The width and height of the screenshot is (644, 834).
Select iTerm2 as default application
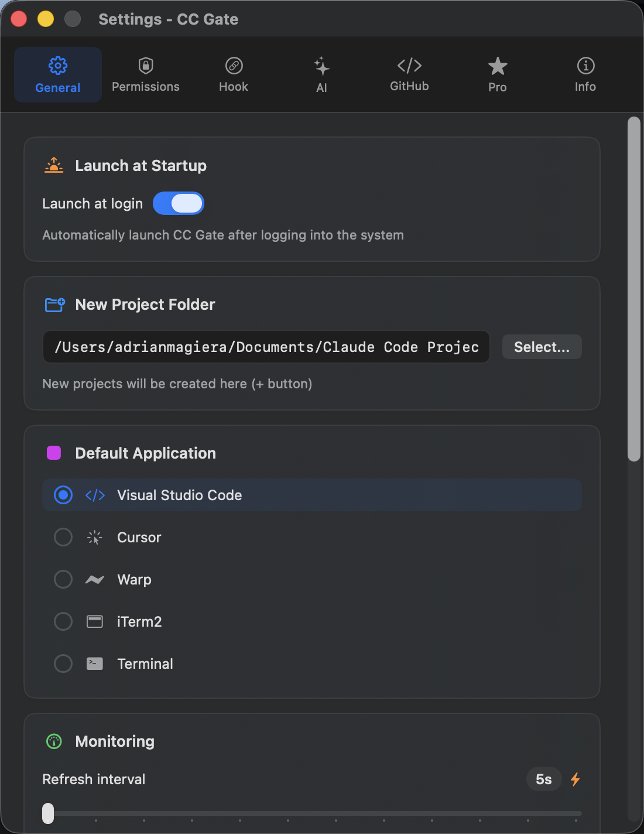point(63,621)
